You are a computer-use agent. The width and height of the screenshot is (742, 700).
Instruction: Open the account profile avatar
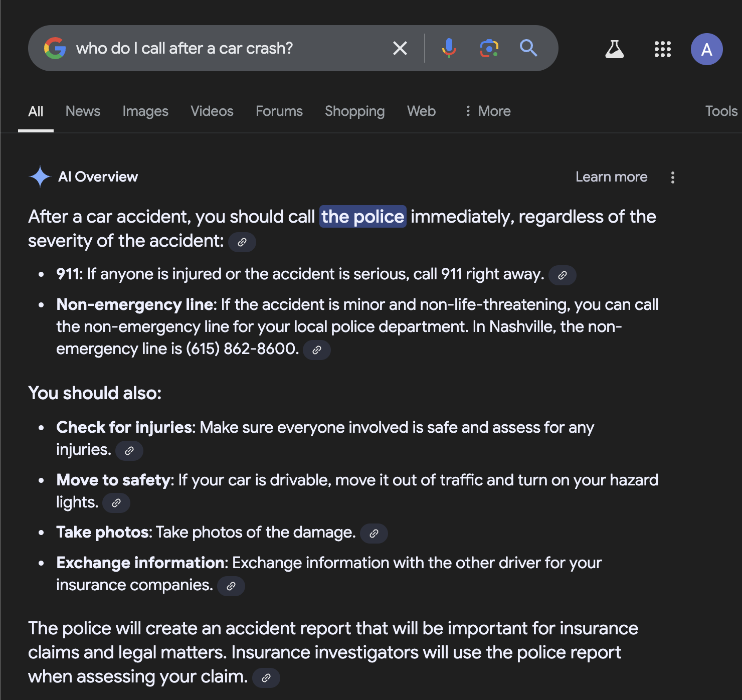point(706,49)
